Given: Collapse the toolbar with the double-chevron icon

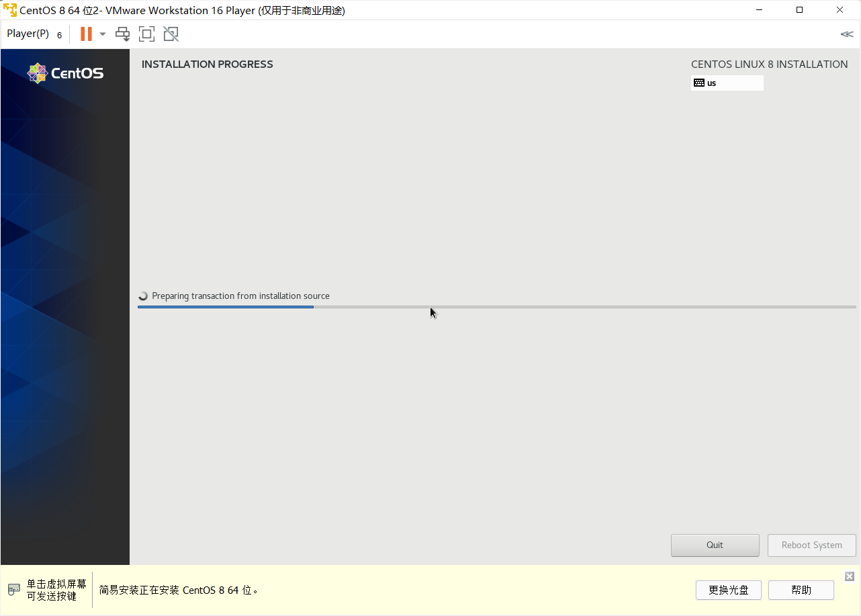Looking at the screenshot, I should [847, 34].
